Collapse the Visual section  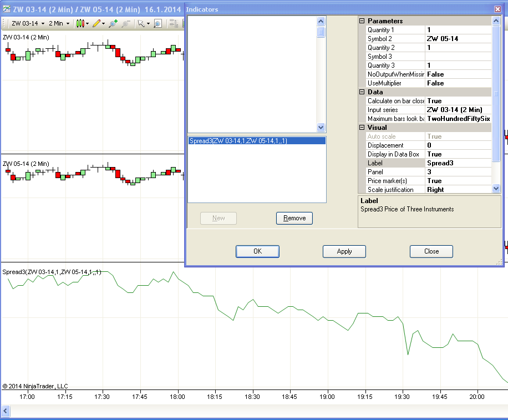click(x=362, y=128)
